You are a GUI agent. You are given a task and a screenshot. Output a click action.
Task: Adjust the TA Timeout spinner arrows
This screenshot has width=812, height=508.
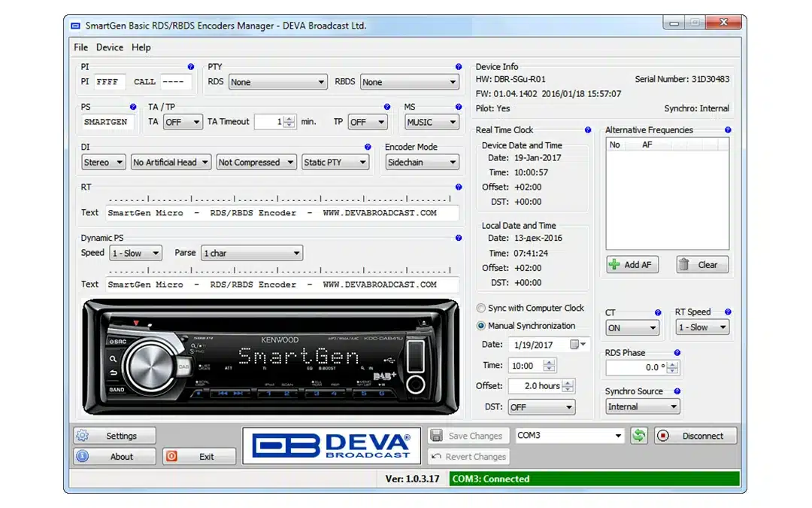(x=289, y=122)
